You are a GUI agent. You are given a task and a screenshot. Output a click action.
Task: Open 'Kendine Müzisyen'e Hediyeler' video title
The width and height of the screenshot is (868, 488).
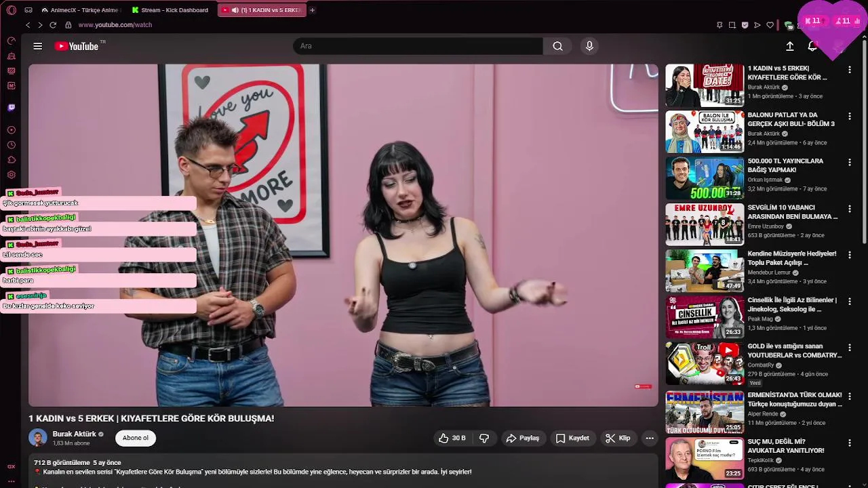(x=791, y=258)
